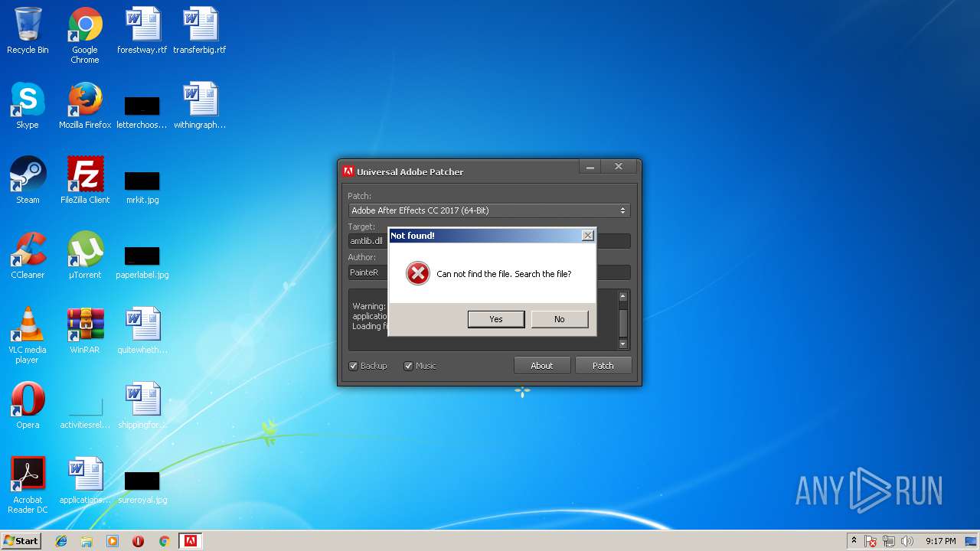Launch Skype desktop shortcut
This screenshot has height=551, width=980.
click(28, 106)
